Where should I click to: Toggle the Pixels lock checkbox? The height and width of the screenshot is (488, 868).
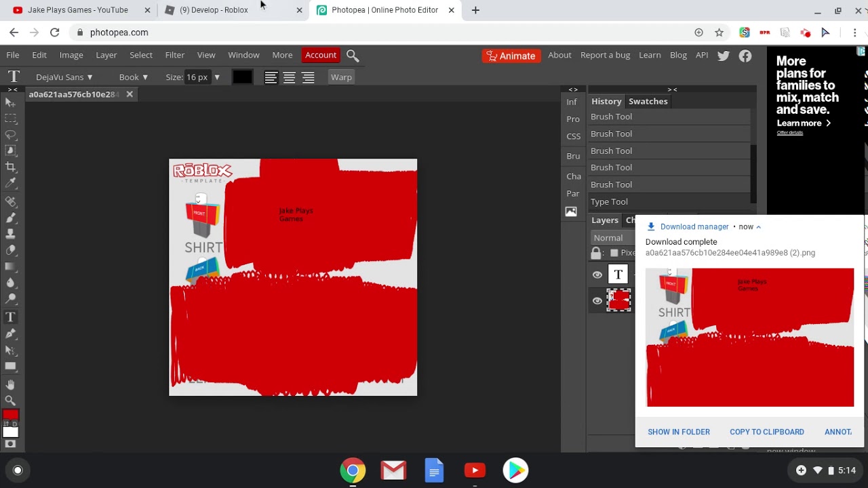click(x=614, y=253)
